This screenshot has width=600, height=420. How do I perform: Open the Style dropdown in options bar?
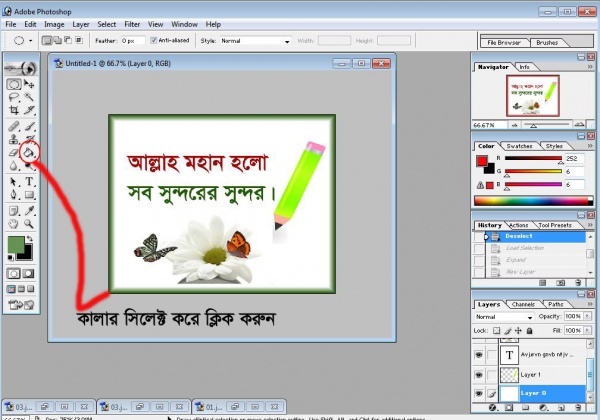click(255, 41)
